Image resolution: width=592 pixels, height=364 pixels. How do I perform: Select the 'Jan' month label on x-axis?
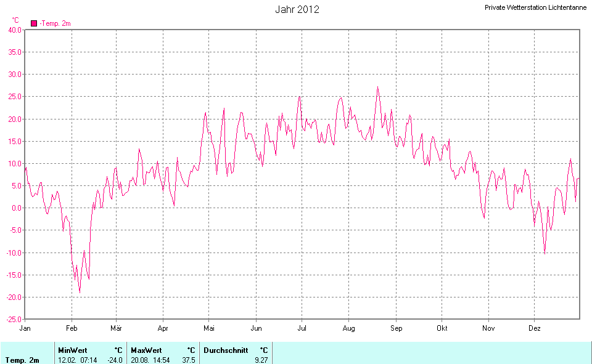click(x=25, y=328)
